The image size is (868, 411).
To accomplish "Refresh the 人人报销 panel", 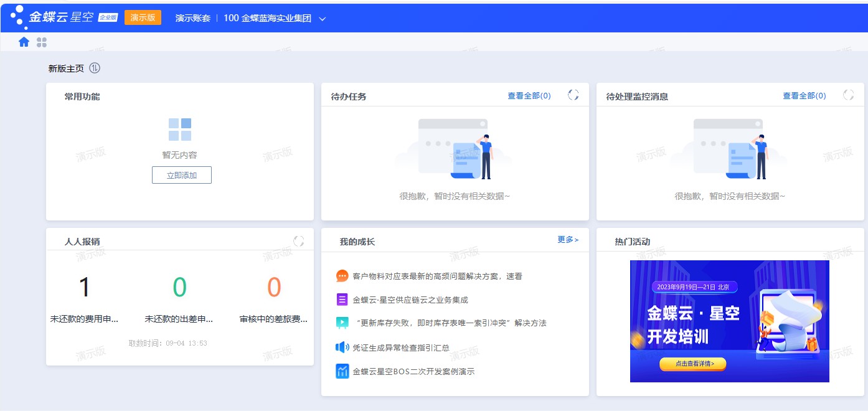I will tap(299, 241).
